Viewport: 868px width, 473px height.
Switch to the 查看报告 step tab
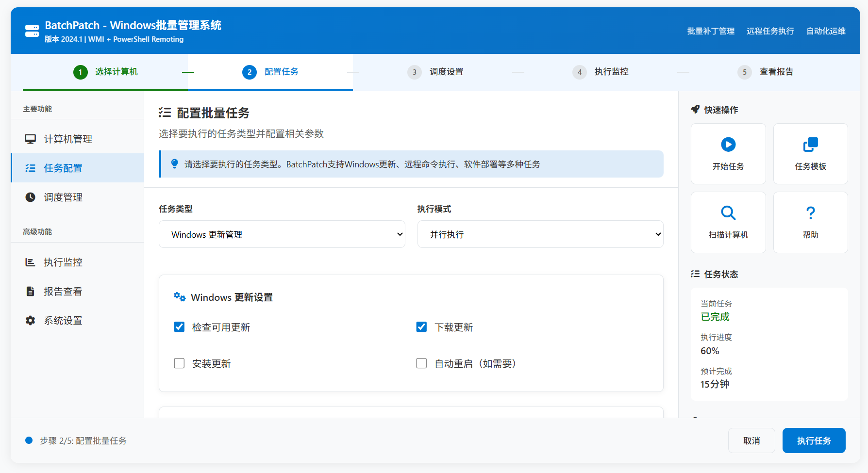766,72
